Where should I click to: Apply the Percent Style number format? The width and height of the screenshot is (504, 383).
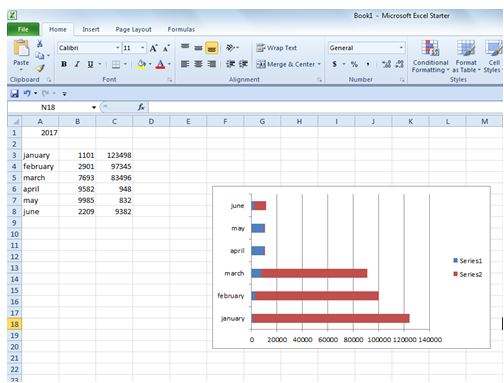point(354,64)
